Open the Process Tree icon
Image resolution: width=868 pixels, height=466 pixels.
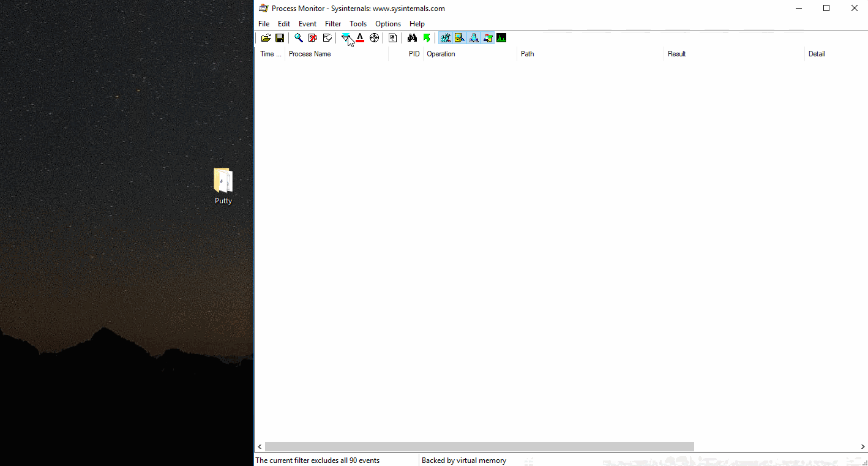coord(393,38)
